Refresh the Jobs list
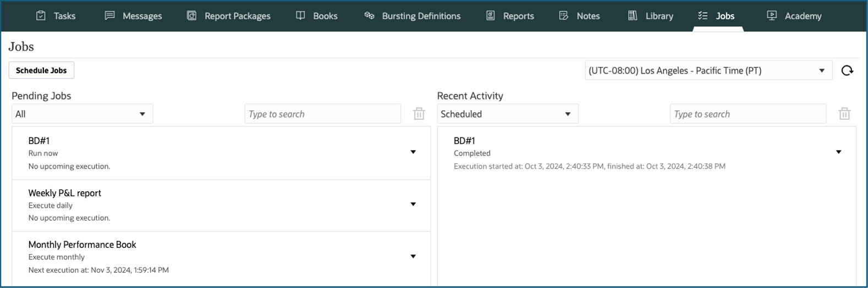This screenshot has height=288, width=868. pyautogui.click(x=847, y=70)
